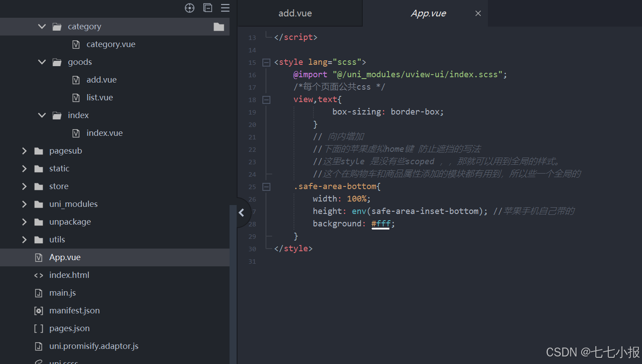Expand the static folder chevron
Image resolution: width=642 pixels, height=364 pixels.
(x=24, y=169)
